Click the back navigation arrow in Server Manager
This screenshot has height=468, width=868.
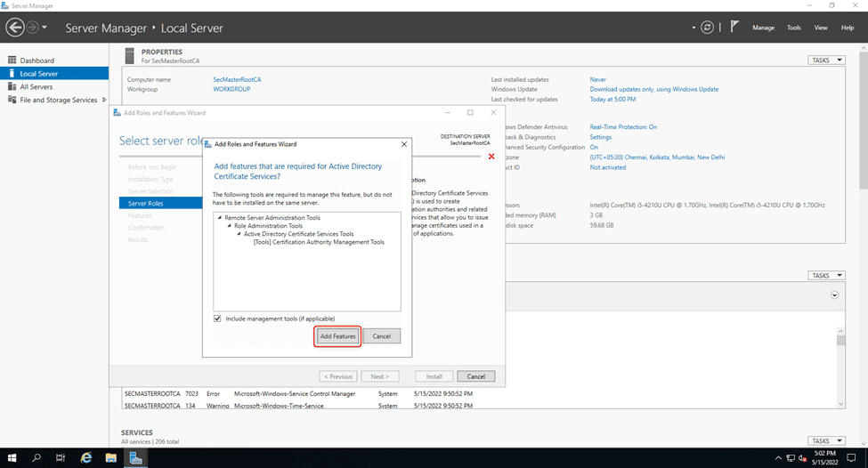coord(15,27)
